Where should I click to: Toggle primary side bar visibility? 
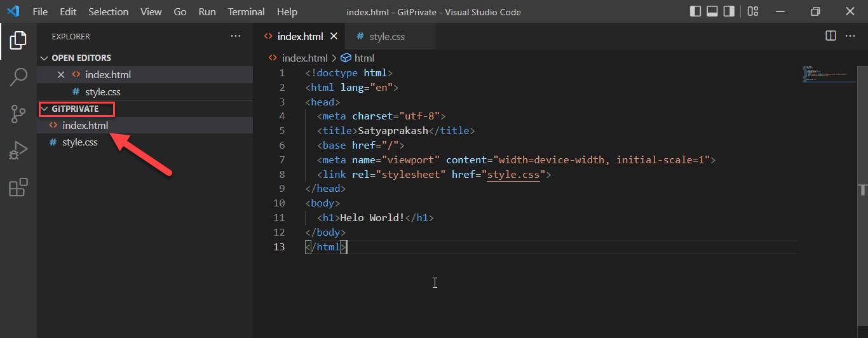pos(695,11)
